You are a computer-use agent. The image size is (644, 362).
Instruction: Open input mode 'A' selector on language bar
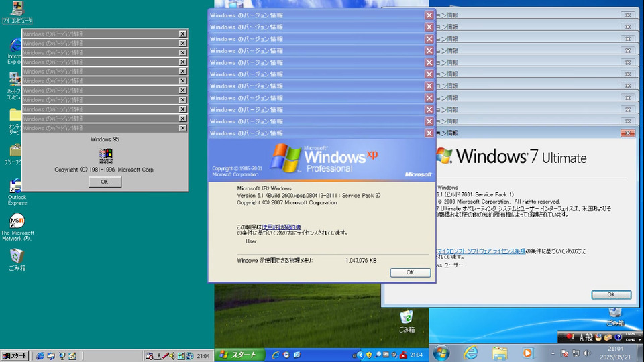tap(582, 337)
